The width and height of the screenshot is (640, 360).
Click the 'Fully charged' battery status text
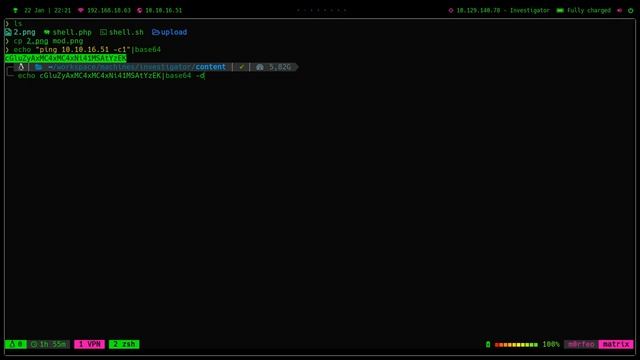pyautogui.click(x=589, y=11)
